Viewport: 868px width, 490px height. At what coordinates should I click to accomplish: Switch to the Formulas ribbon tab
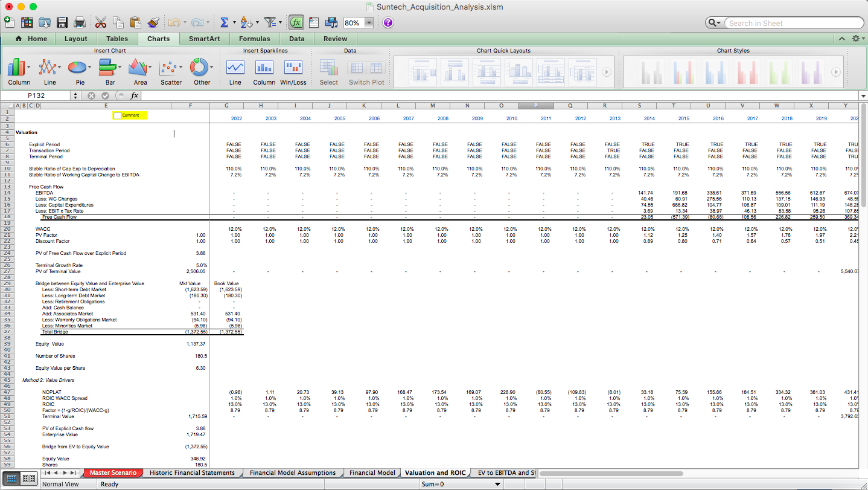click(255, 37)
